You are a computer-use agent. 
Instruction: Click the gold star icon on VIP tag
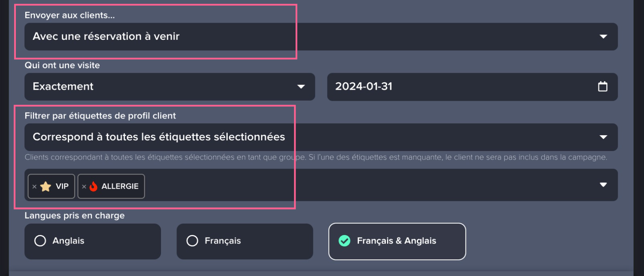click(46, 186)
